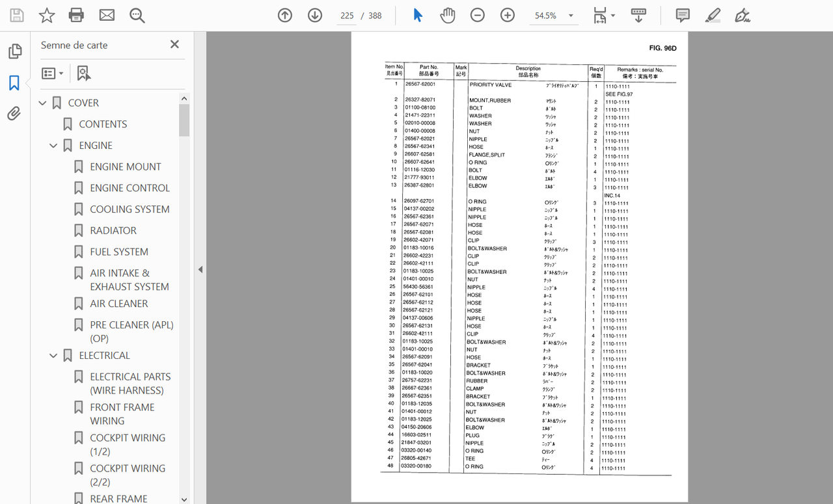This screenshot has height=504, width=833.
Task: Send file by email icon
Action: tap(107, 16)
